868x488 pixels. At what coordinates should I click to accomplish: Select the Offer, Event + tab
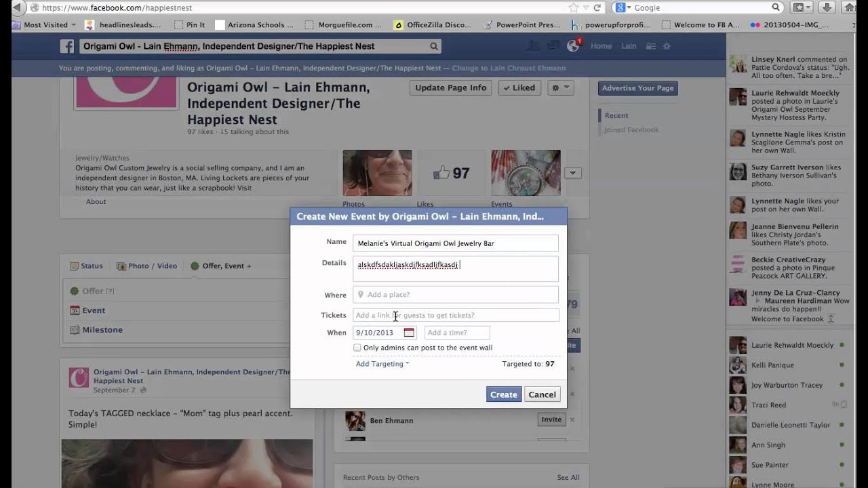[221, 266]
